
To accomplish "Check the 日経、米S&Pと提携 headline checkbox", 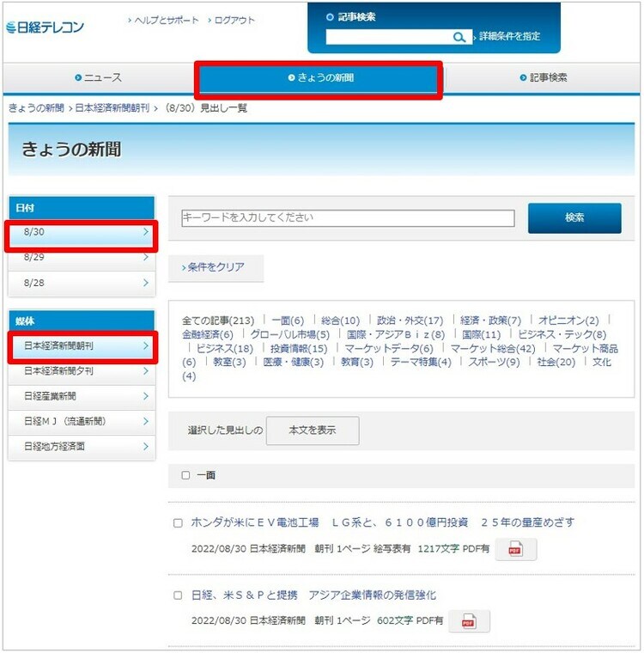I will point(178,595).
